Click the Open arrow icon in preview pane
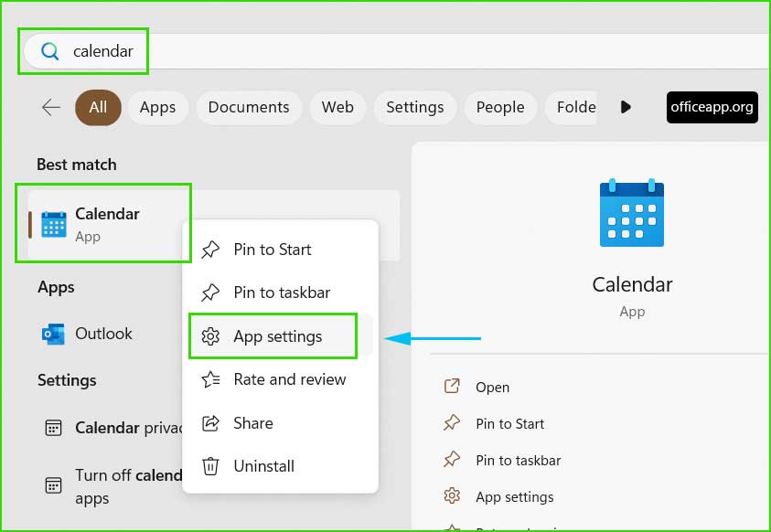This screenshot has height=532, width=771. tap(452, 386)
